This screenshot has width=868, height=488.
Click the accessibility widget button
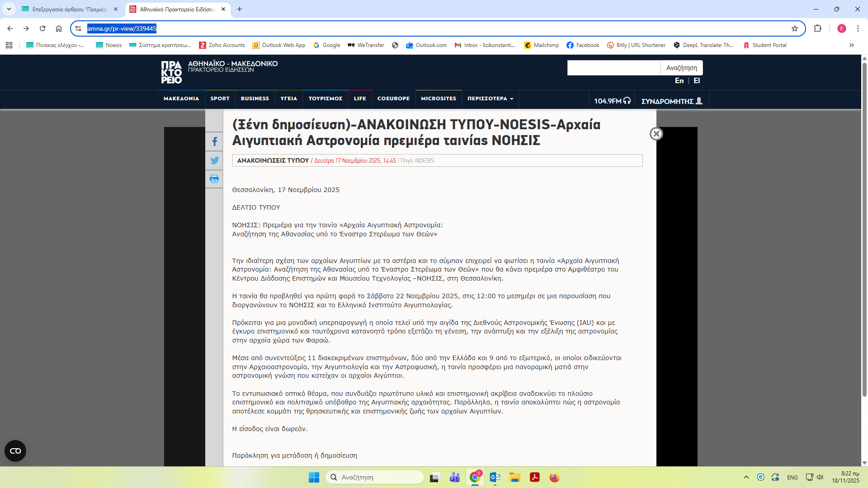point(15,450)
